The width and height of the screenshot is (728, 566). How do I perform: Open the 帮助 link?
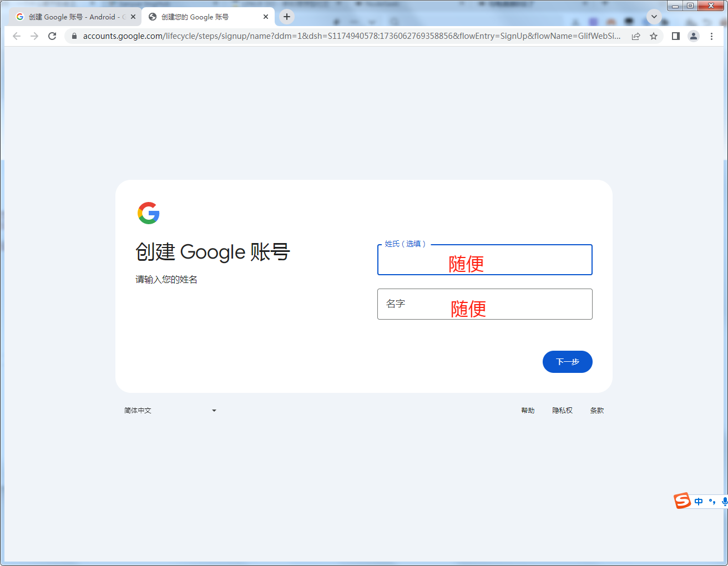[528, 411]
